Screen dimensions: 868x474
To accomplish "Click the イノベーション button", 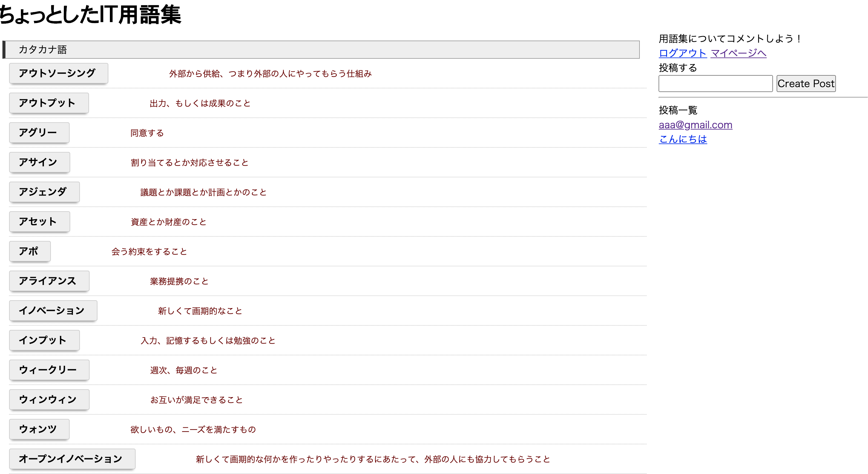I will (53, 311).
